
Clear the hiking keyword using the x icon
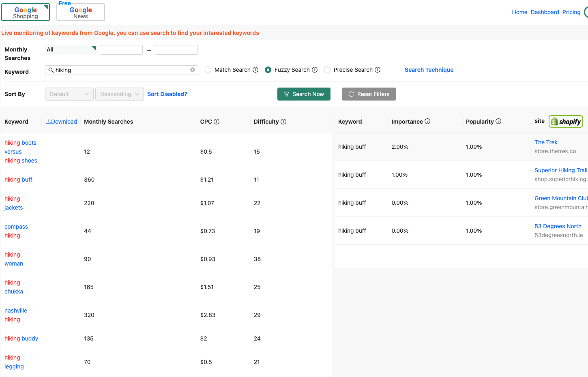[192, 69]
